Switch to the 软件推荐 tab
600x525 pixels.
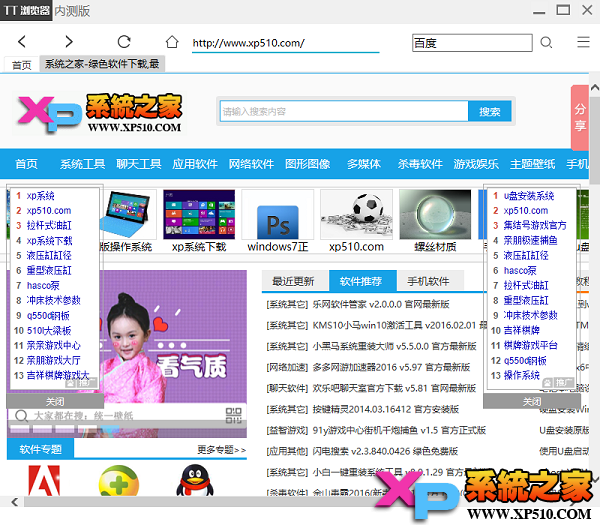coord(361,281)
